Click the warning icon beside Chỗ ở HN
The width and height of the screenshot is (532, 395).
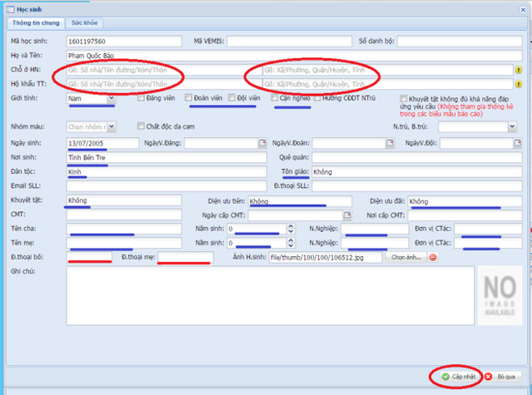click(x=518, y=71)
